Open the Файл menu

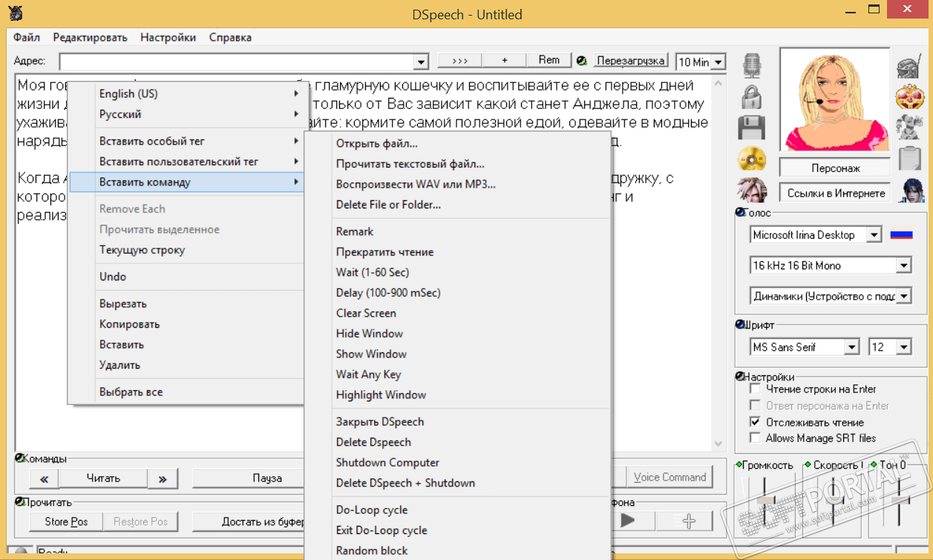27,37
